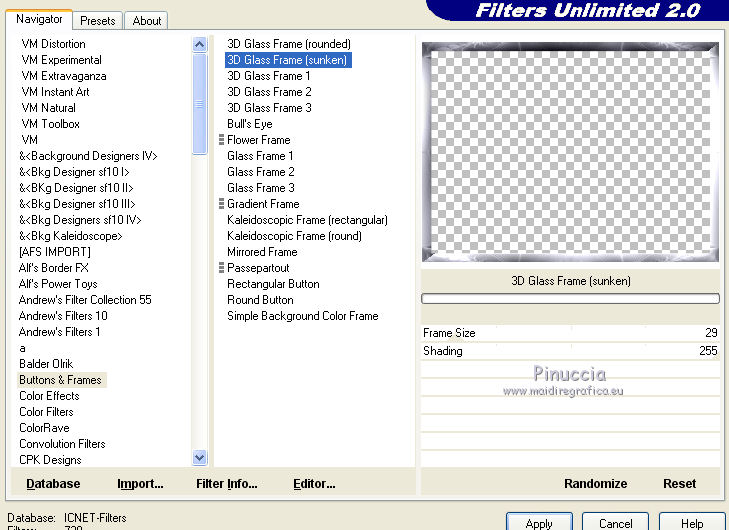Select the Navigator tab
The image size is (729, 530).
[x=39, y=19]
